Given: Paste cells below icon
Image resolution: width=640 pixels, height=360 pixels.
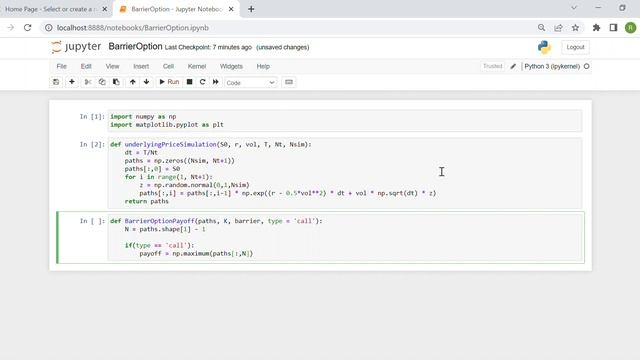Looking at the screenshot, I should click(x=116, y=82).
